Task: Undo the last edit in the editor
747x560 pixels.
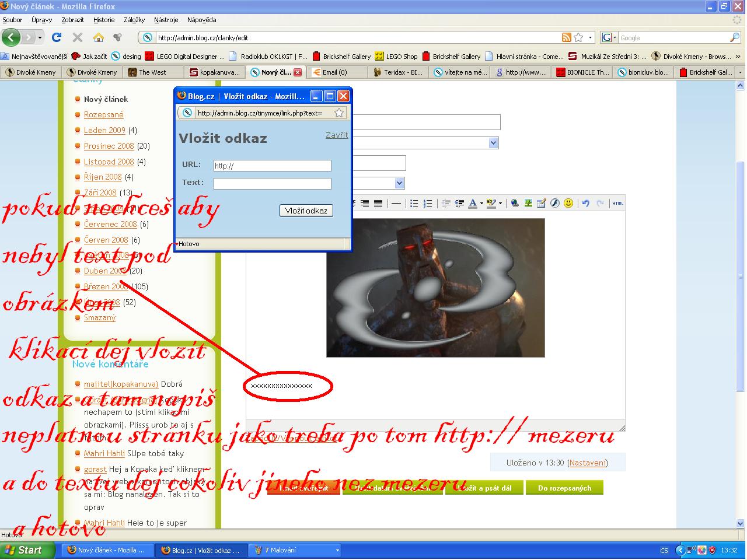Action: 586,203
